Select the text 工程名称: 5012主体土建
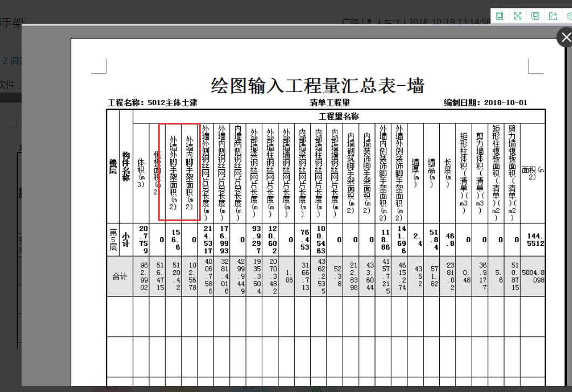572x392 pixels. [153, 103]
